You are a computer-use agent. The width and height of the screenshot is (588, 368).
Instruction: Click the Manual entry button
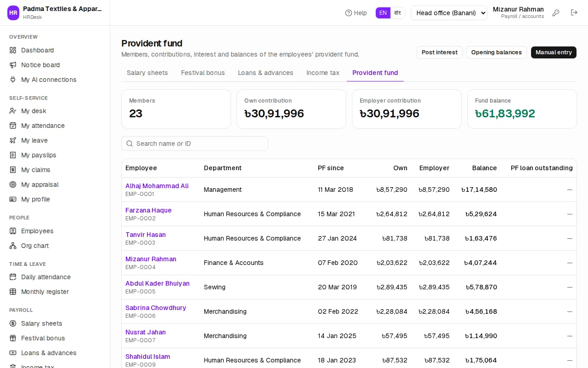click(554, 52)
